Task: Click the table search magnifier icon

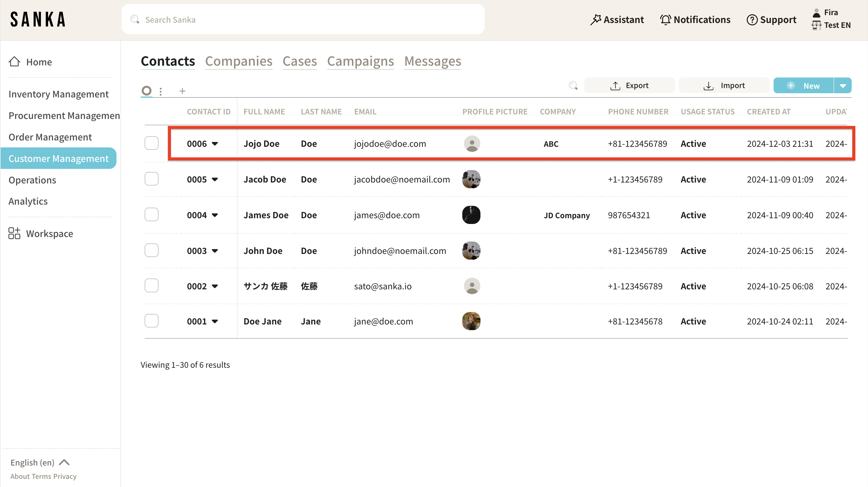Action: coord(573,86)
